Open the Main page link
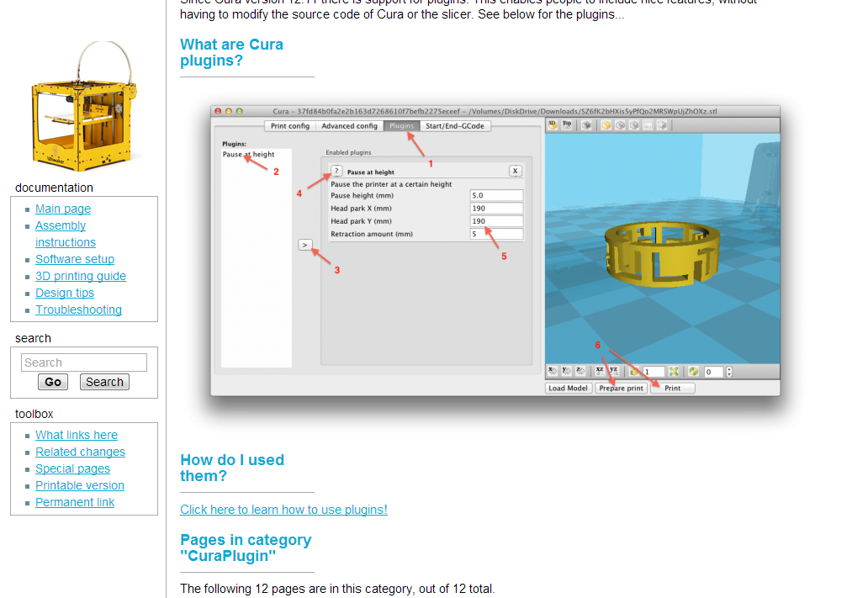 63,209
